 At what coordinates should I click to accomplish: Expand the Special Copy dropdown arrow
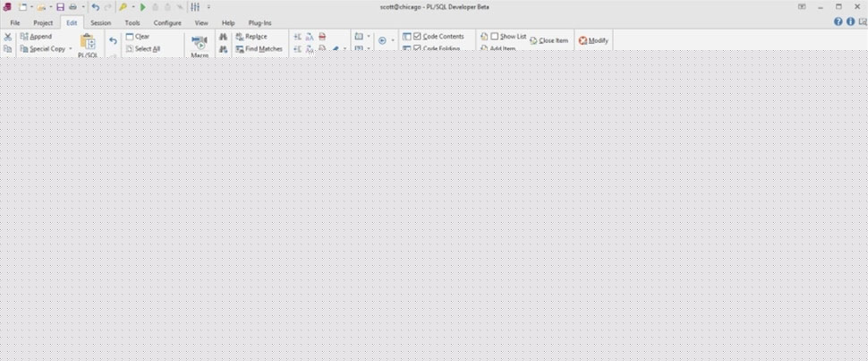click(71, 48)
